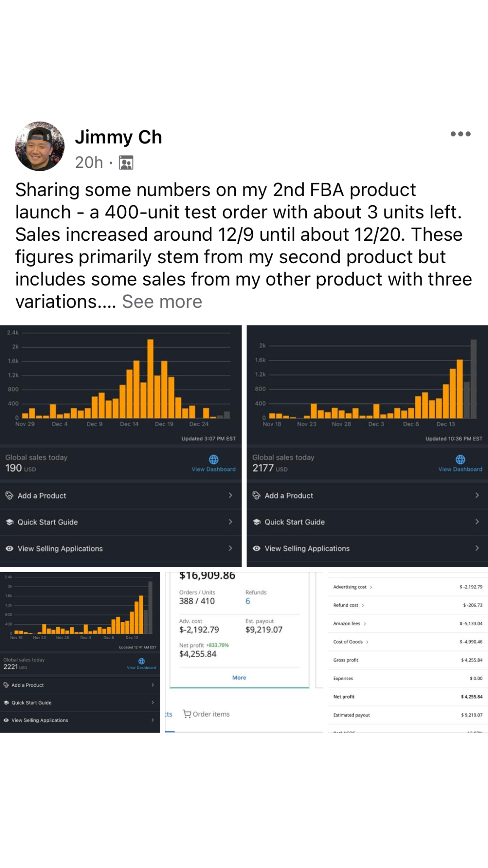Screen dimensions: 488x868
Task: Select the Order items tab
Action: 206,714
